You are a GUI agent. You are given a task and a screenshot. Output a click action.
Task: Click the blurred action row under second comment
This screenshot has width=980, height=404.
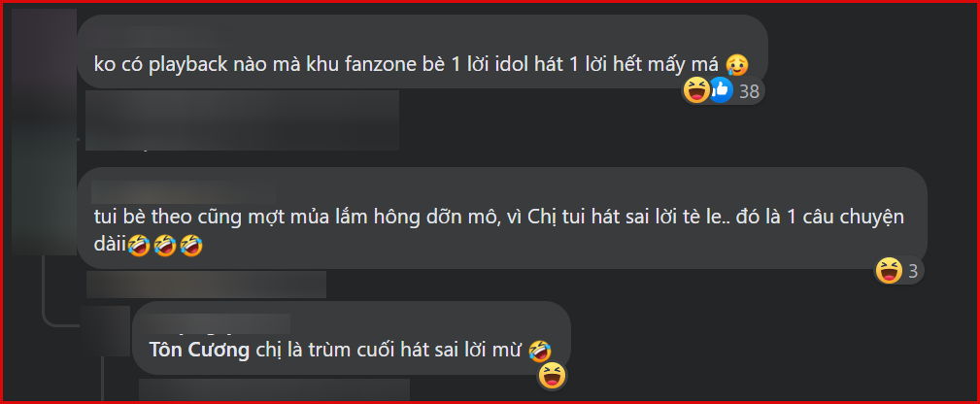(x=206, y=285)
